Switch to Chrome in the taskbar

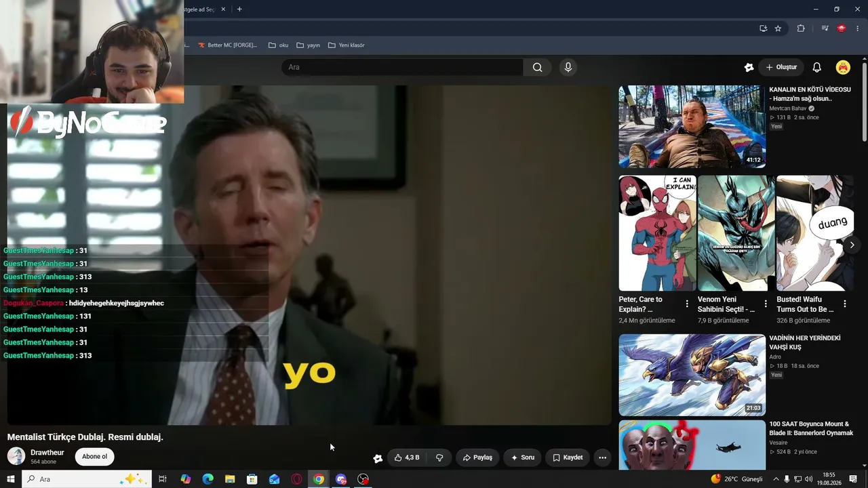coord(319,479)
